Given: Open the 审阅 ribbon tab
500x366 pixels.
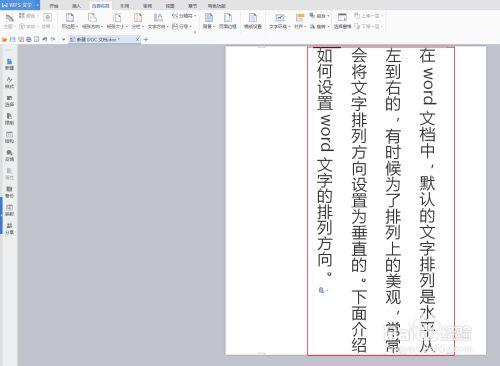Looking at the screenshot, I should pos(147,6).
